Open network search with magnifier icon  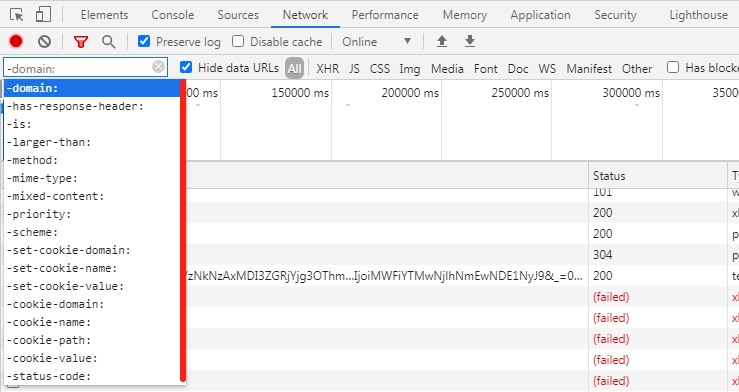click(x=109, y=42)
